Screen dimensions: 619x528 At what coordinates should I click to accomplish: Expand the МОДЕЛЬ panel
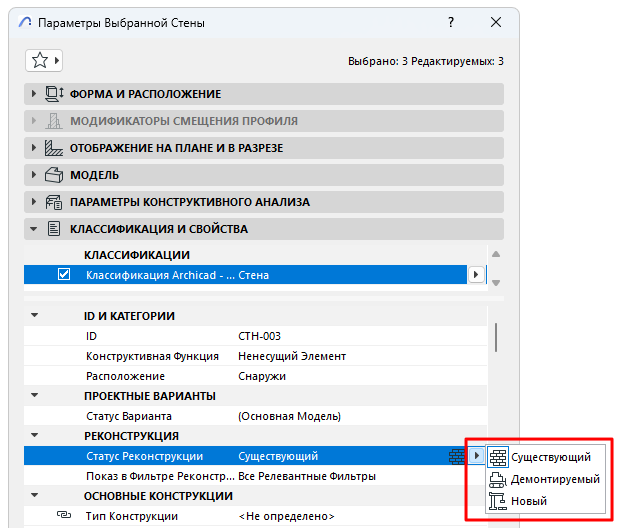click(x=34, y=175)
